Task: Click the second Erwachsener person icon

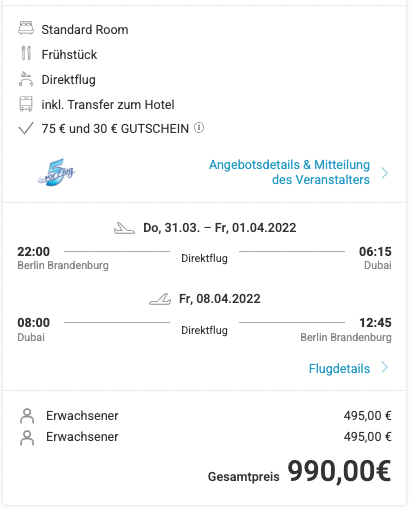Action: [27, 438]
